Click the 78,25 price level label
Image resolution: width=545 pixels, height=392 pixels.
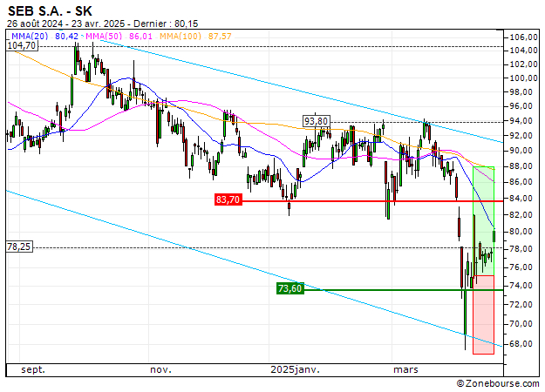click(x=19, y=247)
